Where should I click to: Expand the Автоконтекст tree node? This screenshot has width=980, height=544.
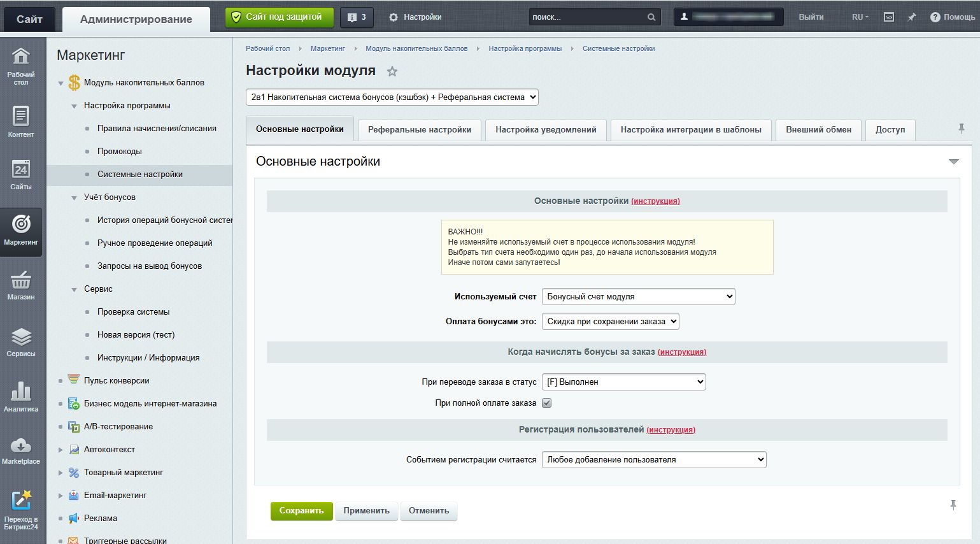click(x=61, y=450)
